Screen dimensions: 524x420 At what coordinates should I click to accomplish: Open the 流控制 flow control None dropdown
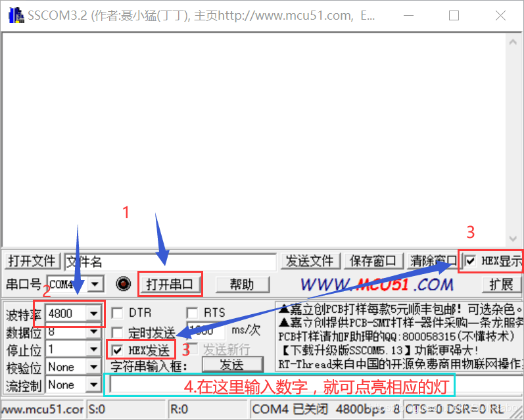click(93, 385)
